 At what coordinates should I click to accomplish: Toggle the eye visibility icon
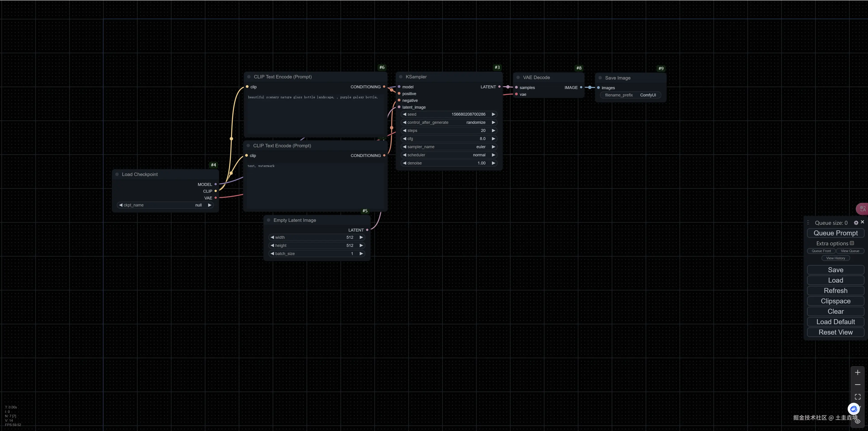[858, 421]
